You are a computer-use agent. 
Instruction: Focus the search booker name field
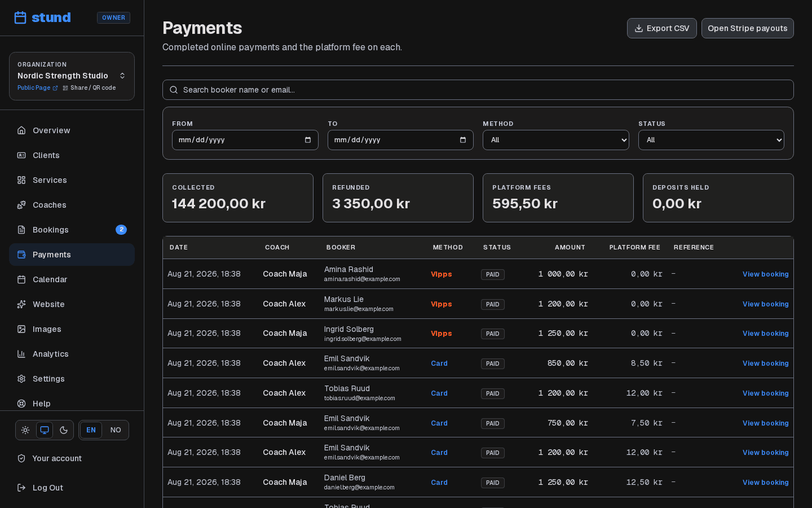pyautogui.click(x=478, y=90)
